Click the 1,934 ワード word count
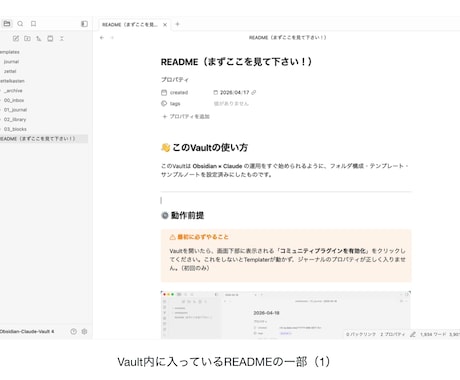This screenshot has width=460, height=380. pos(433,334)
